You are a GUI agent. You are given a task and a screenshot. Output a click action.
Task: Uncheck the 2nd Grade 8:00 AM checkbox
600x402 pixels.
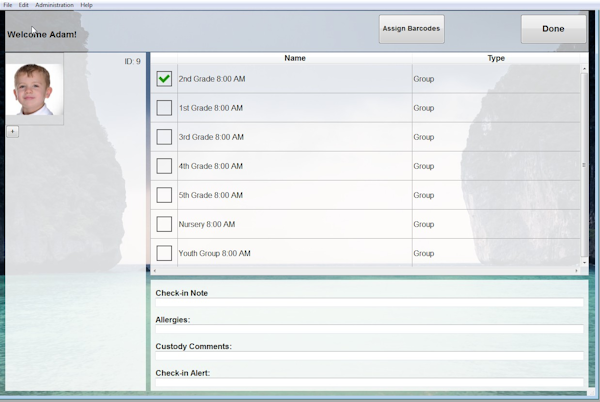[x=164, y=79]
